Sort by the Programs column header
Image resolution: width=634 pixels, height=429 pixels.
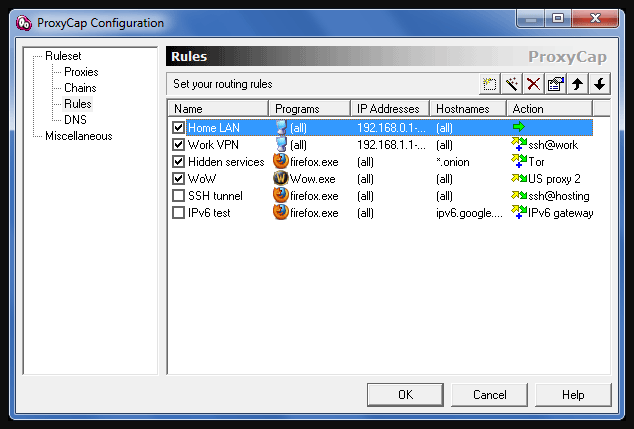point(309,109)
